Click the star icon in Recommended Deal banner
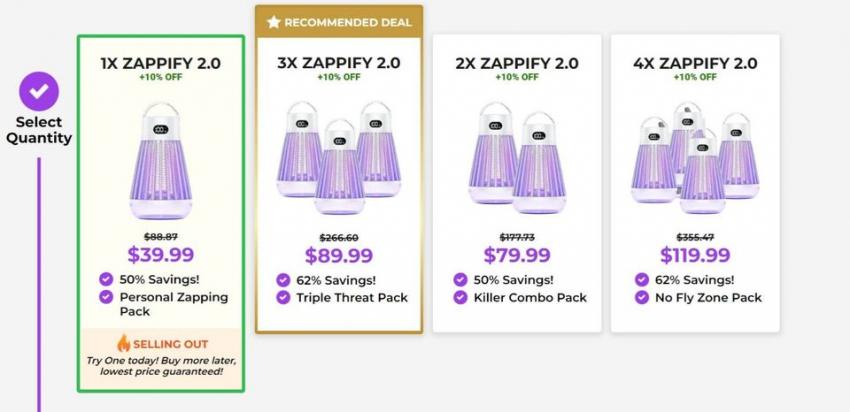850x412 pixels. [x=274, y=22]
